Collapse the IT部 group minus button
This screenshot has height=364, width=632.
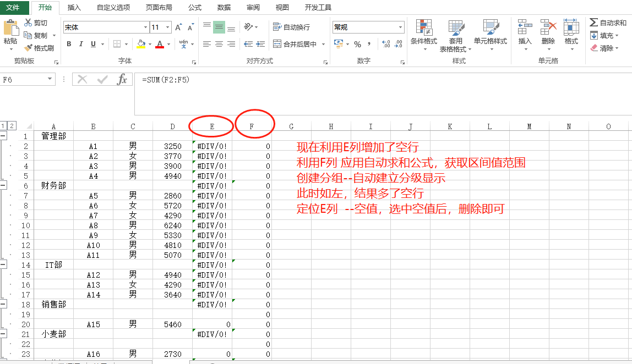tap(3, 264)
